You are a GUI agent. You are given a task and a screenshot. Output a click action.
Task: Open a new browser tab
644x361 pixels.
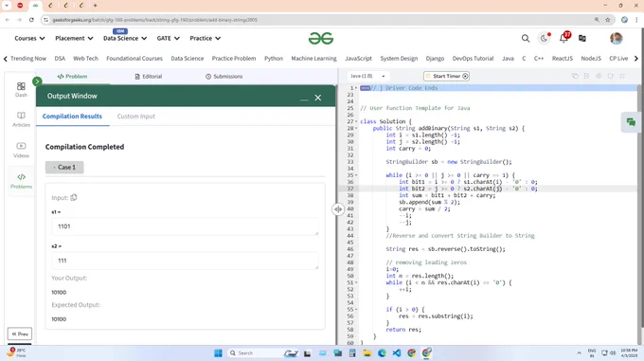(x=96, y=6)
